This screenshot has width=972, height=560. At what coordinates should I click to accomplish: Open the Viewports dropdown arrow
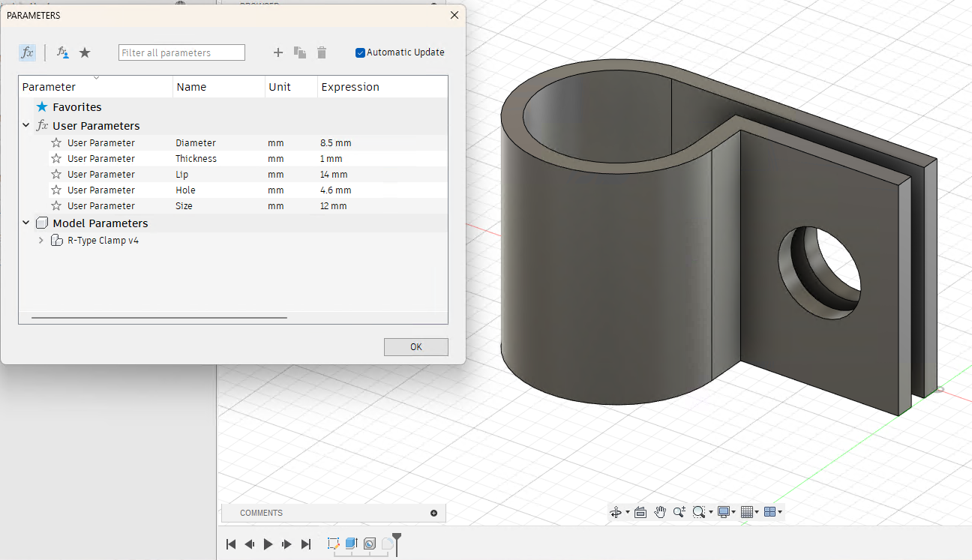point(781,512)
